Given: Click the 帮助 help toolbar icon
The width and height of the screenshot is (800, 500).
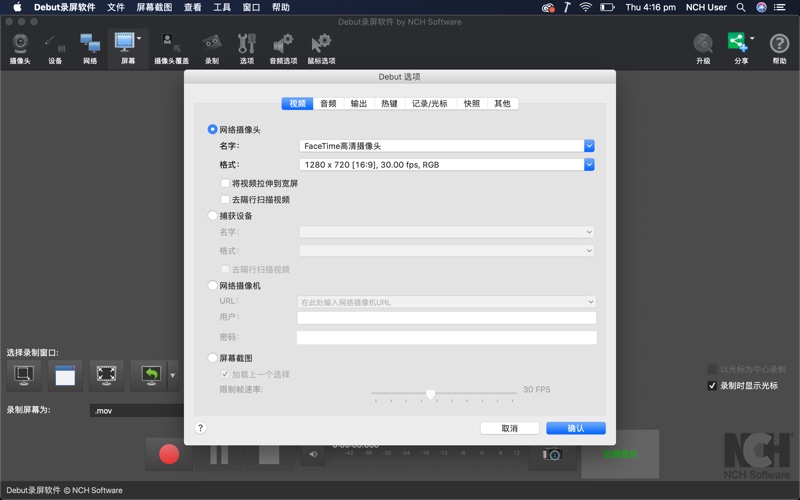Looking at the screenshot, I should tap(779, 47).
